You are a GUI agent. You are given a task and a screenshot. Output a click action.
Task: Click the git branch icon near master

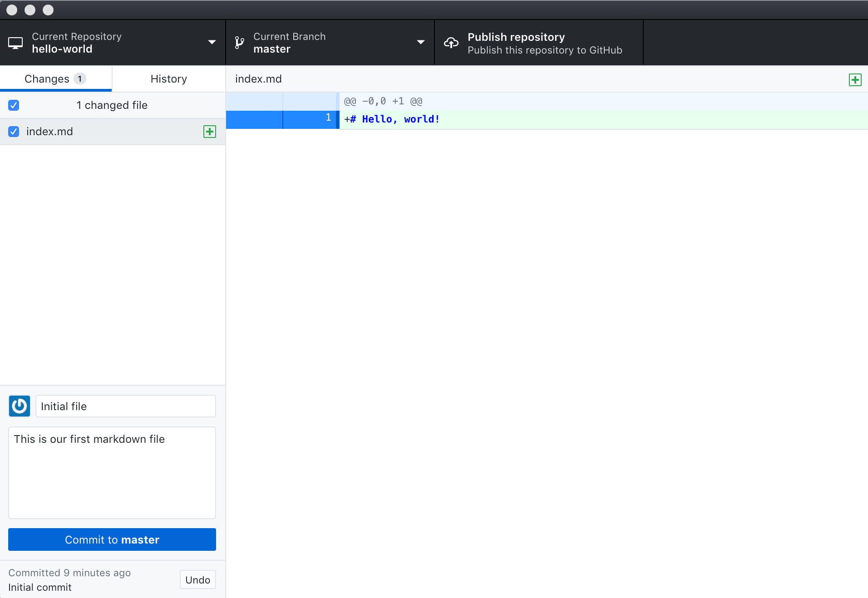(239, 42)
